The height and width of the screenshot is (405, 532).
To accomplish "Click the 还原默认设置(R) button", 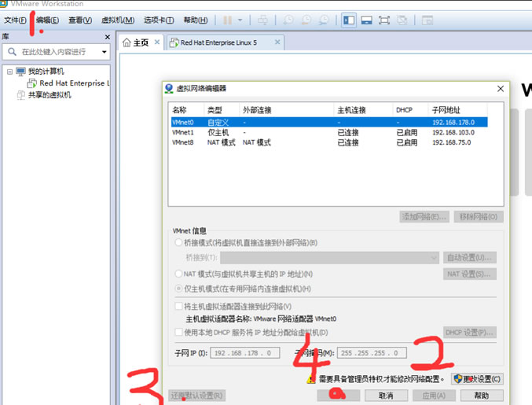I will [x=196, y=396].
